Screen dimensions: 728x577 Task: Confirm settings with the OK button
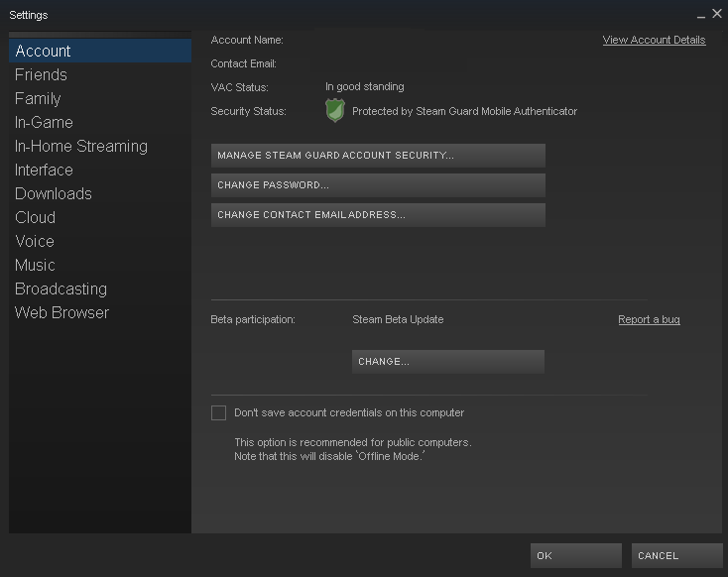575,555
